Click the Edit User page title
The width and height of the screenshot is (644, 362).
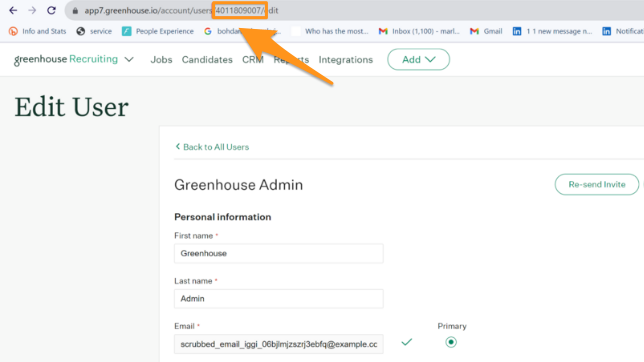click(71, 107)
